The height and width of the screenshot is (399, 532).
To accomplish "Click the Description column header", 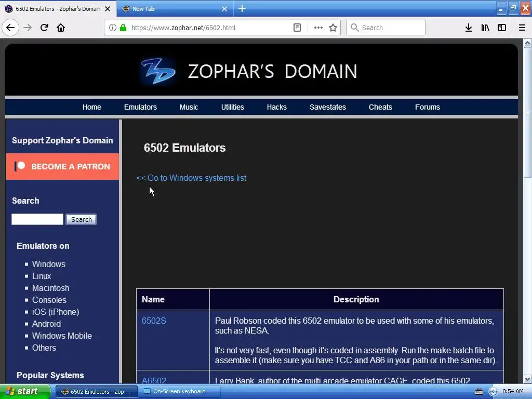I will [x=356, y=299].
